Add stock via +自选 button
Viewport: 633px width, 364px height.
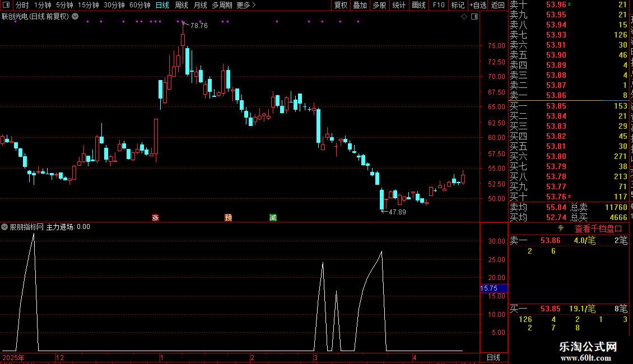(478, 5)
